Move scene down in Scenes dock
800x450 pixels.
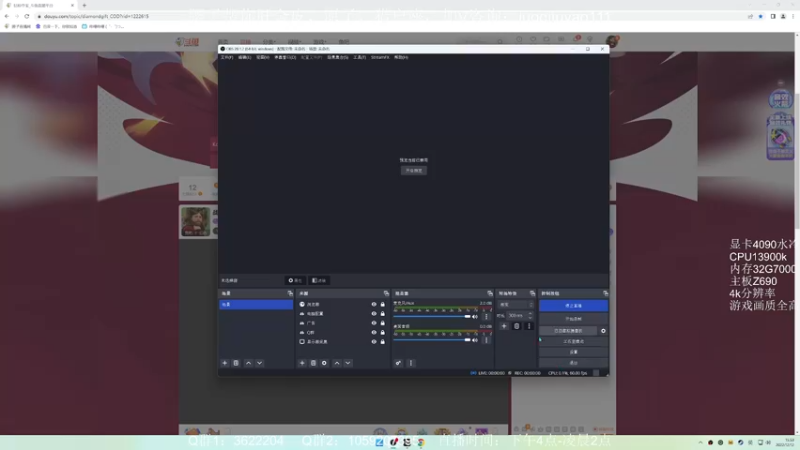[x=260, y=363]
